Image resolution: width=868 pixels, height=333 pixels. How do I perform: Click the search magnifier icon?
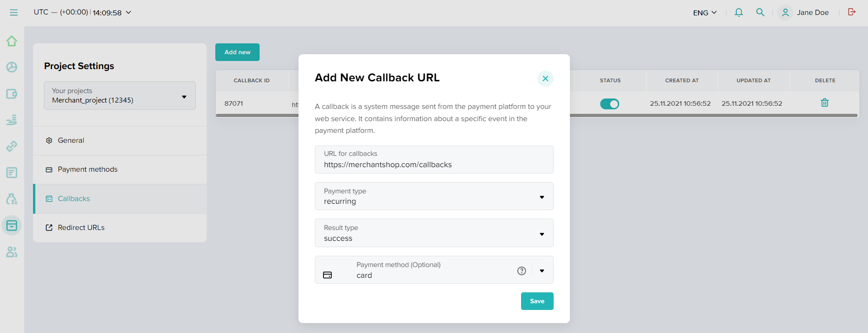760,13
